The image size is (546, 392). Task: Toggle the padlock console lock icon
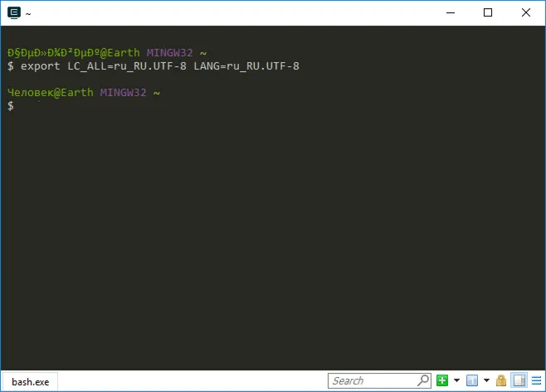point(501,381)
